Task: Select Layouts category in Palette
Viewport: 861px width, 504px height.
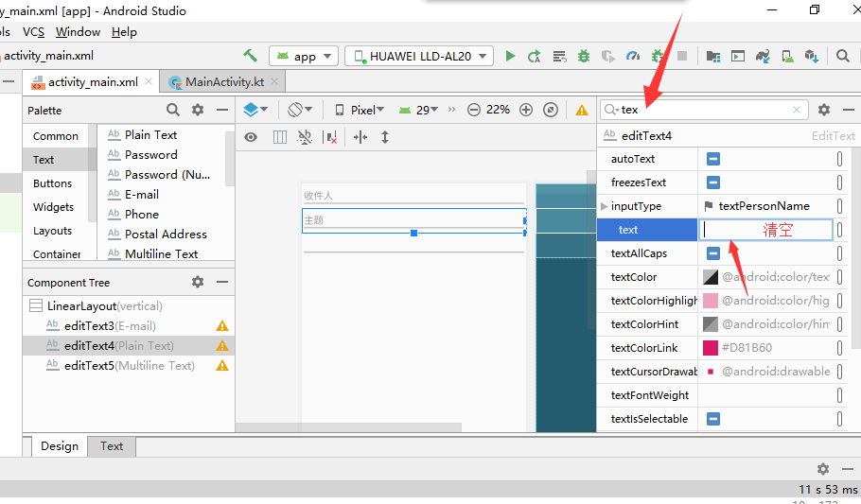Action: point(53,231)
